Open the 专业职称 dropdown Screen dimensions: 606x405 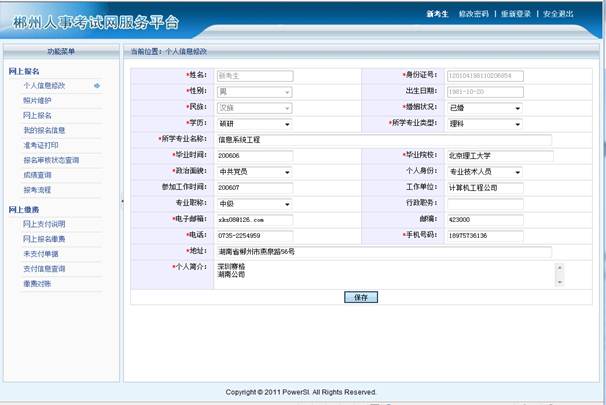tap(287, 203)
